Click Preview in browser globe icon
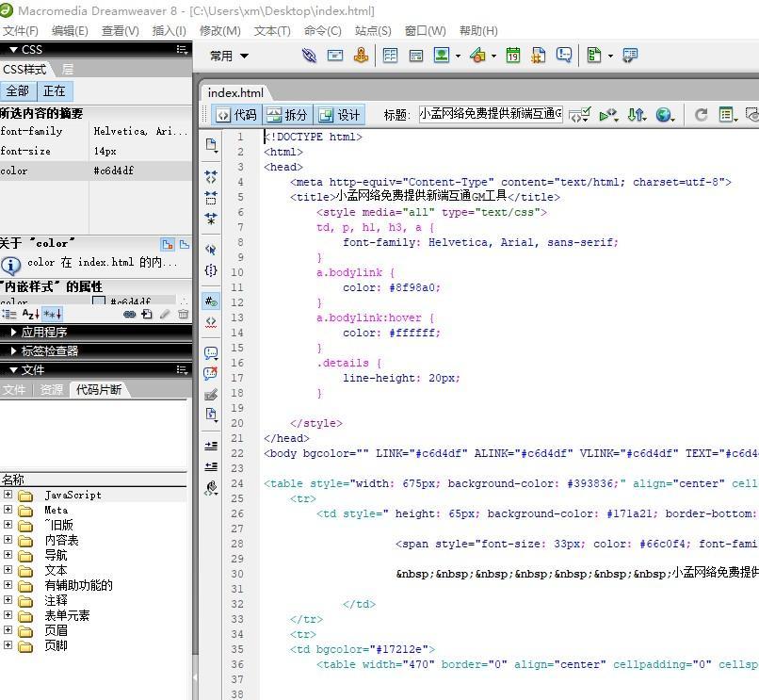759x700 pixels. tap(665, 115)
